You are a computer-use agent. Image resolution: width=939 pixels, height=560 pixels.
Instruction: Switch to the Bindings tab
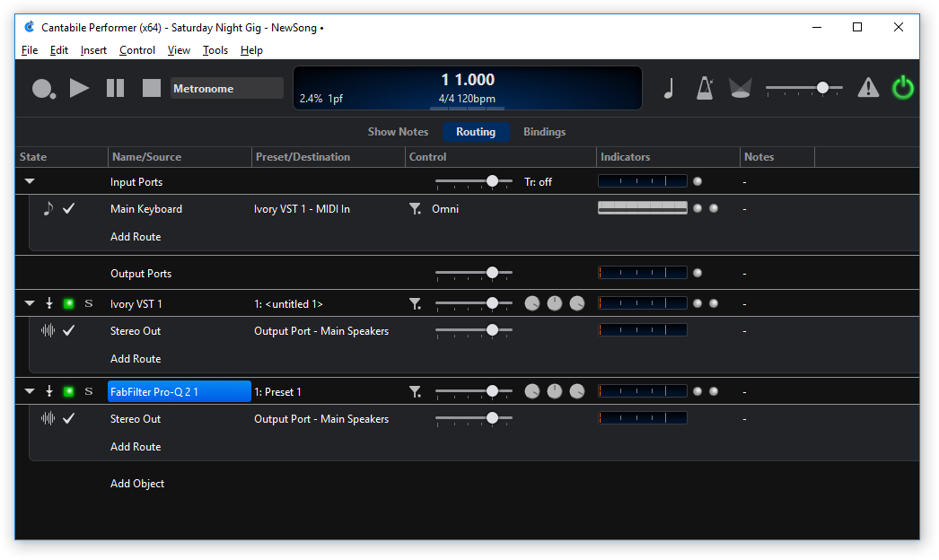pos(544,132)
